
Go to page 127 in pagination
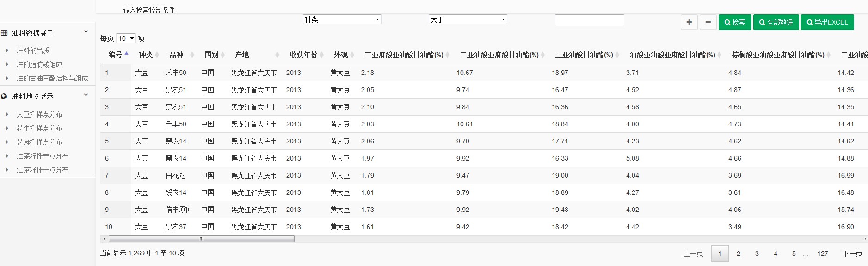[822, 254]
